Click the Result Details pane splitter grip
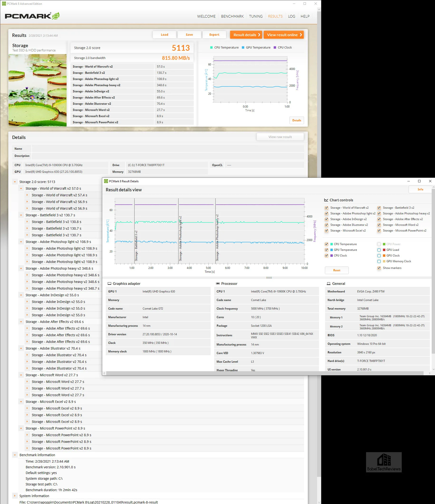This screenshot has width=435, height=504. (269, 277)
